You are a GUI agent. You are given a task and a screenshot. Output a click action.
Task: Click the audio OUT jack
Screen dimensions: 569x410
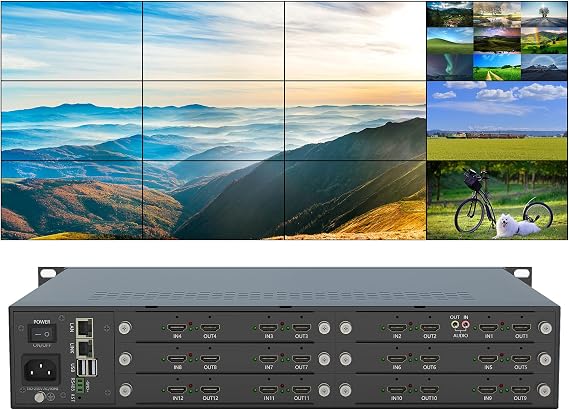coord(455,324)
